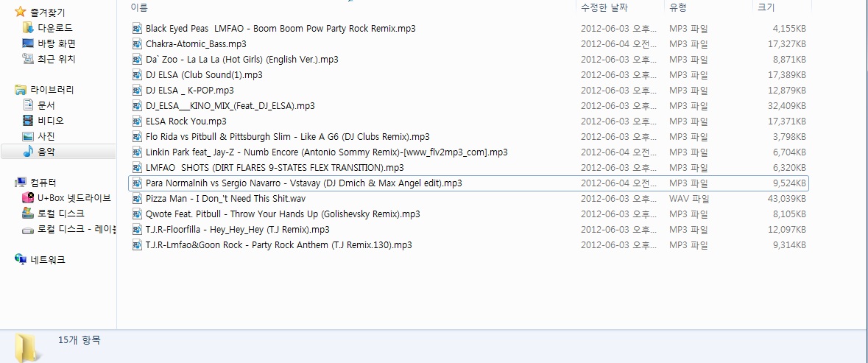Open 사진 library in navigation pane
Screen dimensions: 868x363
(46, 136)
